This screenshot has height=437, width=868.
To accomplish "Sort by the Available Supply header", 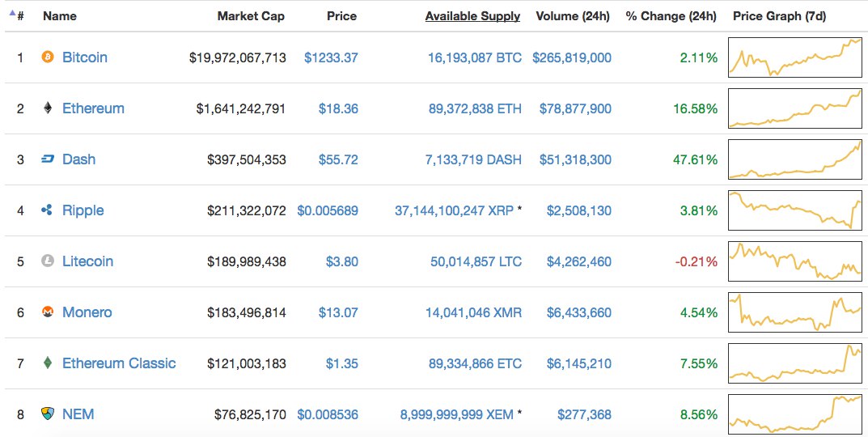I will tap(472, 16).
